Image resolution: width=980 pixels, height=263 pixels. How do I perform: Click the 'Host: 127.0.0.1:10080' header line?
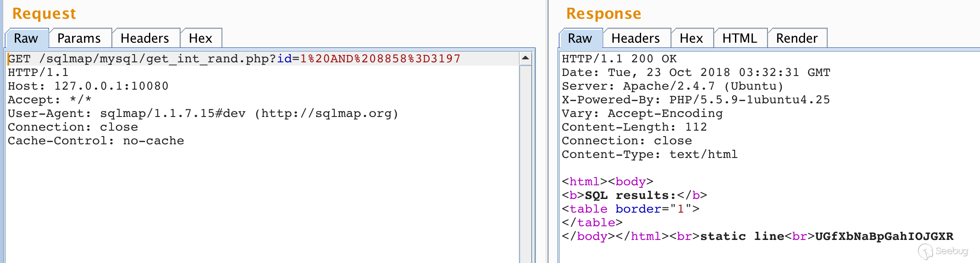click(88, 86)
